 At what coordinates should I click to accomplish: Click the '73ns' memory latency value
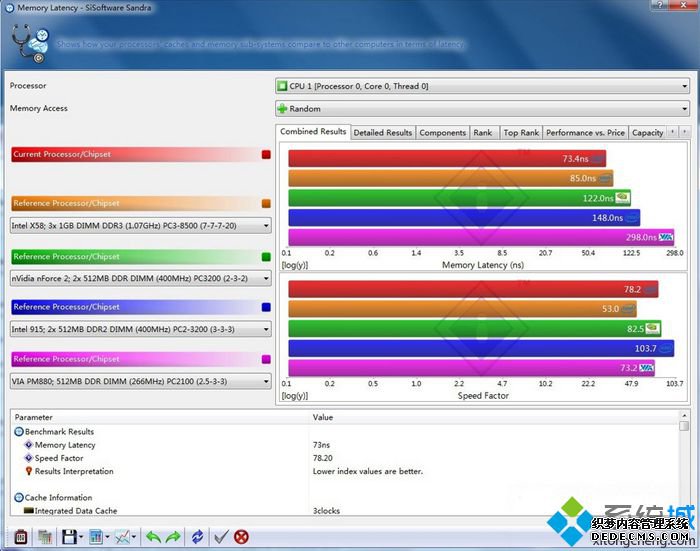click(321, 445)
